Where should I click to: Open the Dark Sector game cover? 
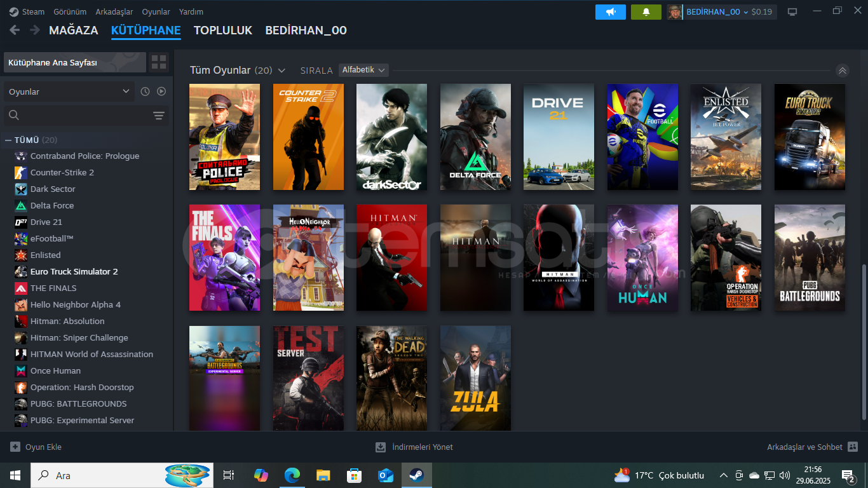(391, 137)
